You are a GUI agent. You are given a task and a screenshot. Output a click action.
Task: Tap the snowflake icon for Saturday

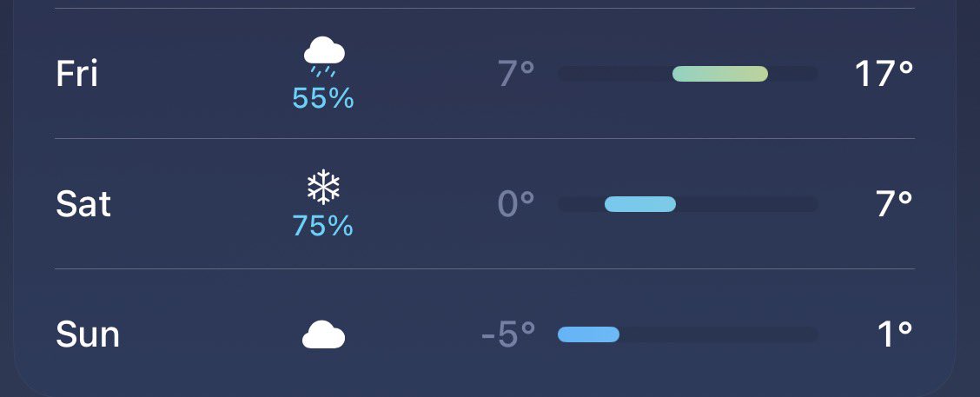pyautogui.click(x=323, y=187)
